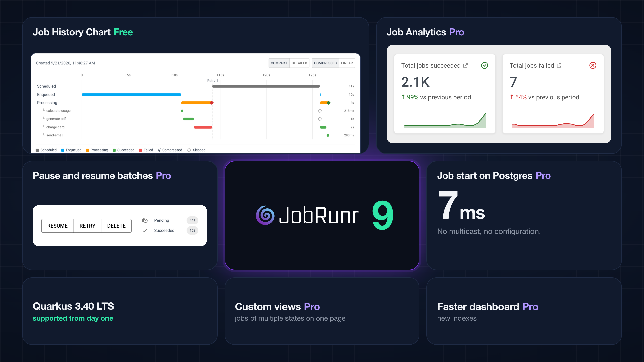Click the Processing legend orange swatch
Viewport: 644px width, 362px height.
[x=88, y=150]
